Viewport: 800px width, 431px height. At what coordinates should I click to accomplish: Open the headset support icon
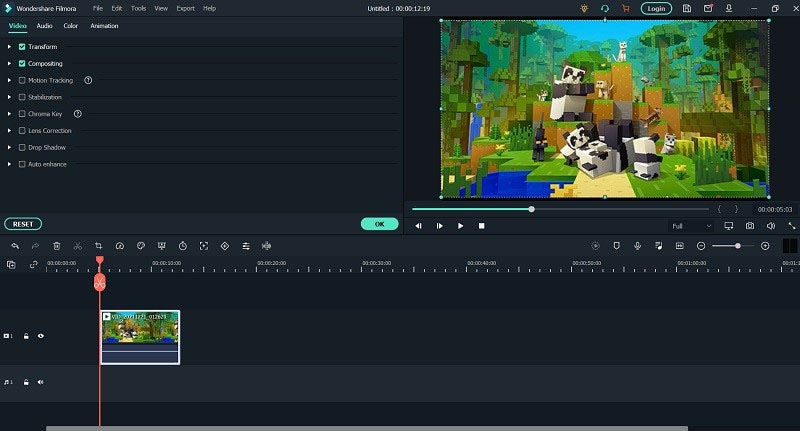[x=605, y=8]
